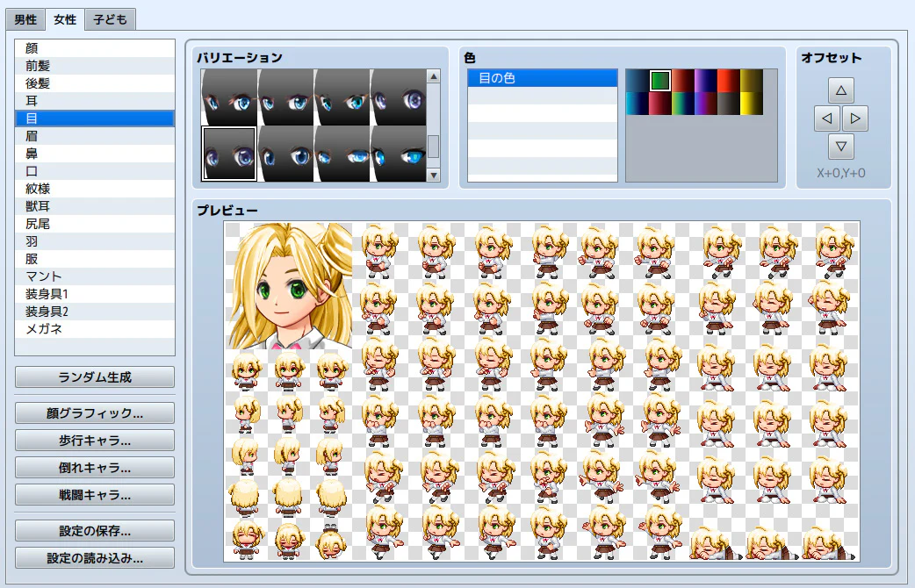
Task: Open the 歩行キャラ... export dialog
Action: point(95,441)
